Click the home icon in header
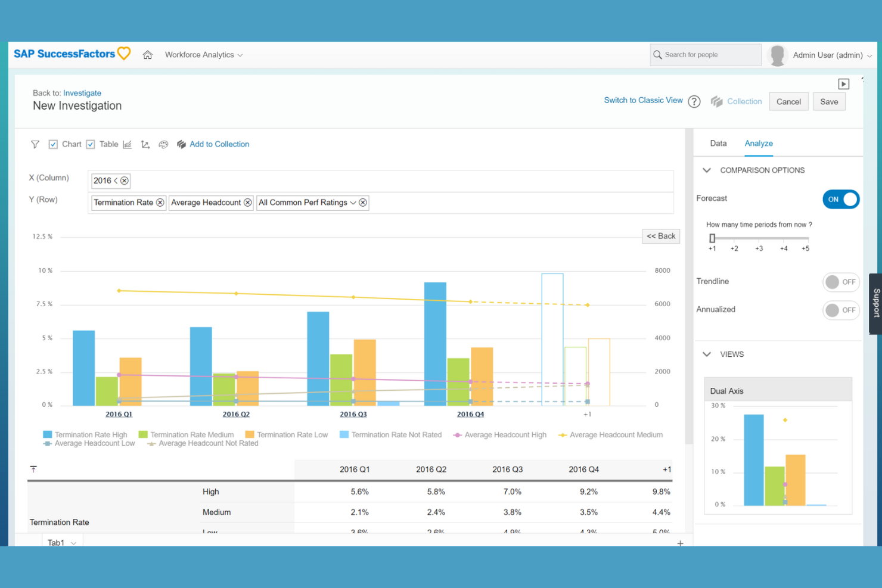Screen dimensions: 882x588 coord(148,55)
